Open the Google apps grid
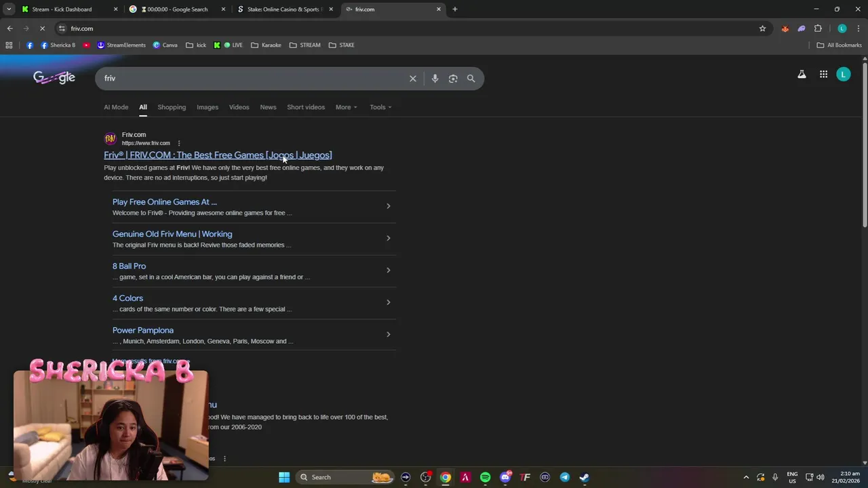 [823, 75]
